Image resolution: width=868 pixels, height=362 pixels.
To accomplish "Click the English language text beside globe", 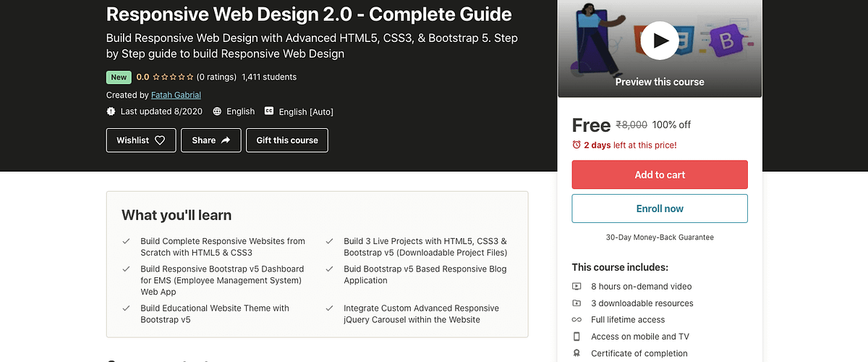I will 240,111.
